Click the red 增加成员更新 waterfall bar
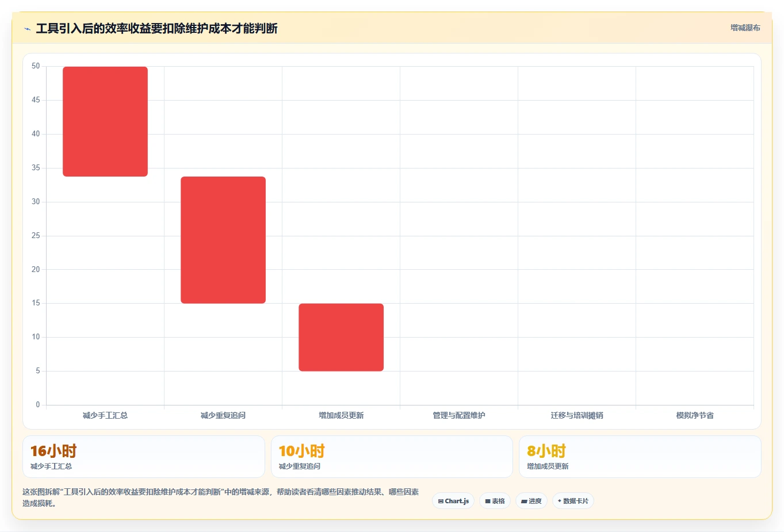784x532 pixels. (341, 337)
